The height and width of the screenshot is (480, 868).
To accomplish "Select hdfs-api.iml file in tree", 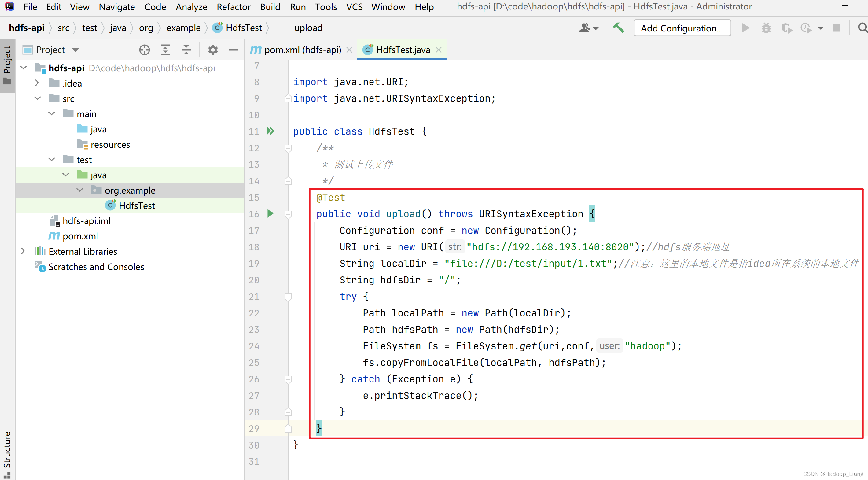I will (86, 221).
